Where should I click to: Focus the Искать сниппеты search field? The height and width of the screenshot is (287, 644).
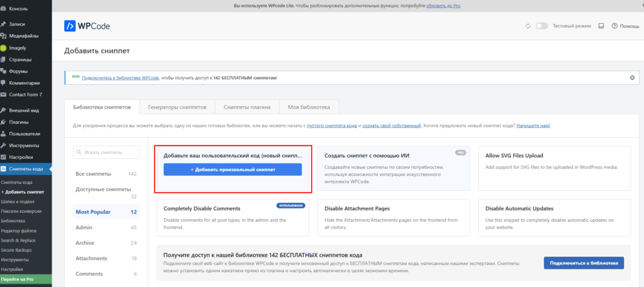[x=106, y=152]
